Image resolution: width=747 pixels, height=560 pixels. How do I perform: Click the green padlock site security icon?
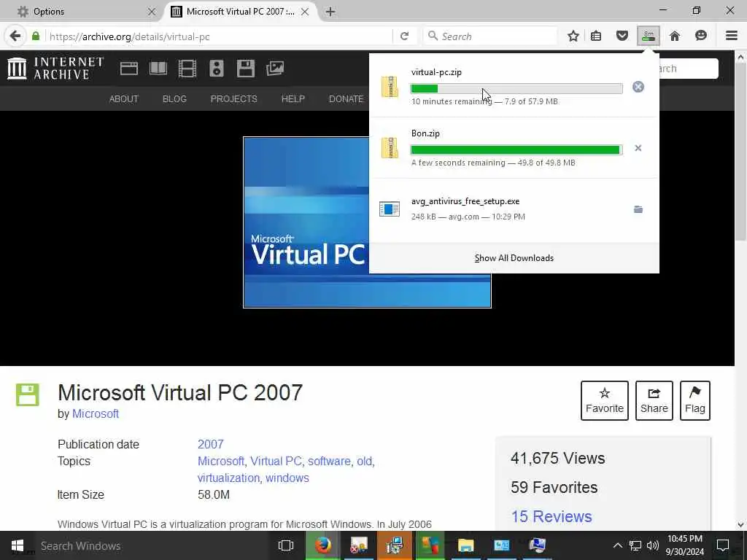pyautogui.click(x=36, y=36)
